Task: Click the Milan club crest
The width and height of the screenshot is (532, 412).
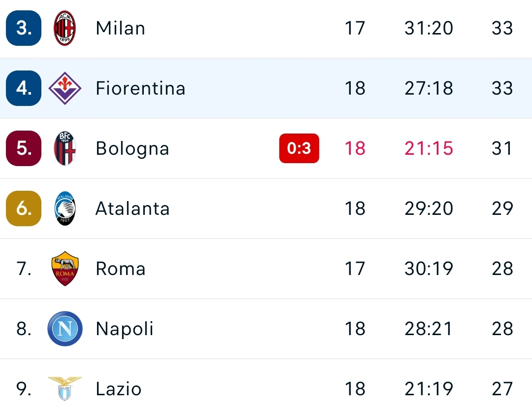Action: tap(65, 28)
